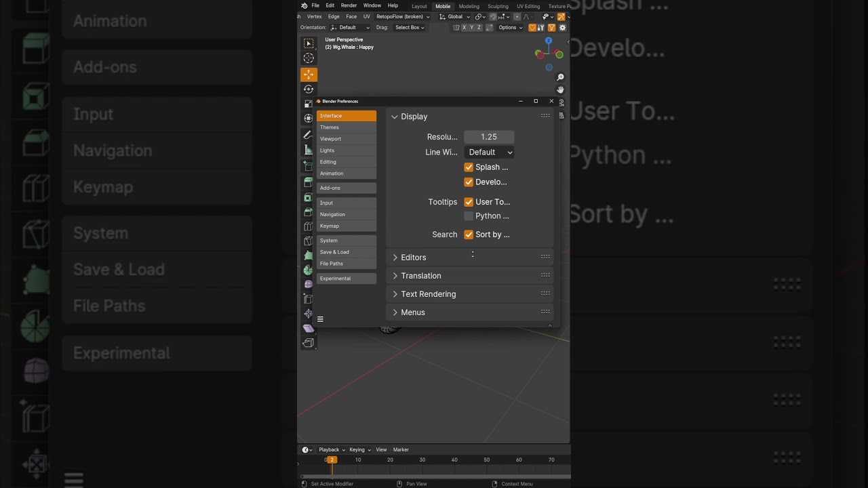Toggle proportional editing button

pos(517,16)
